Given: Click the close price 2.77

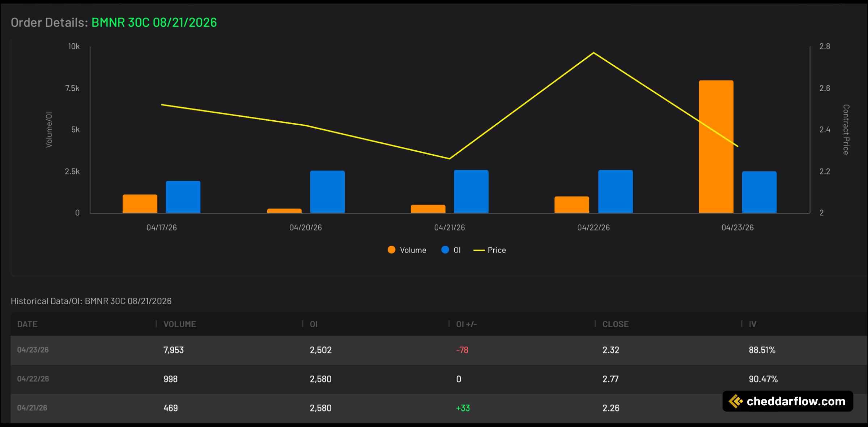Looking at the screenshot, I should 610,379.
